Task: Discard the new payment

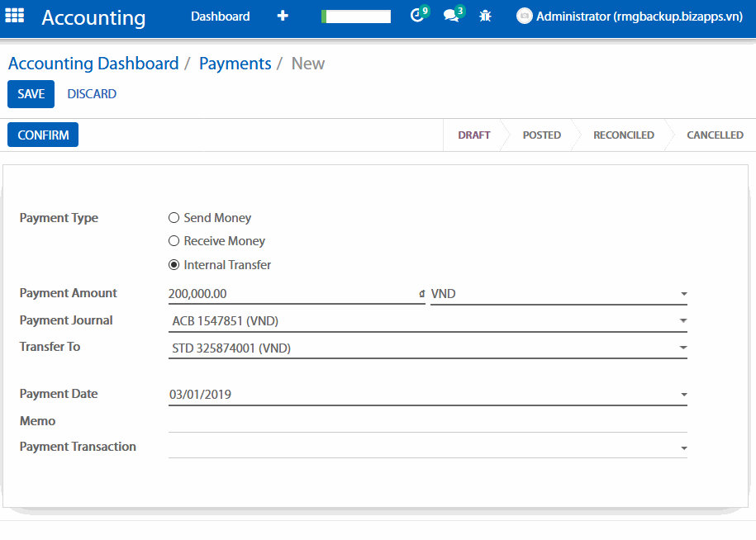Action: tap(92, 94)
